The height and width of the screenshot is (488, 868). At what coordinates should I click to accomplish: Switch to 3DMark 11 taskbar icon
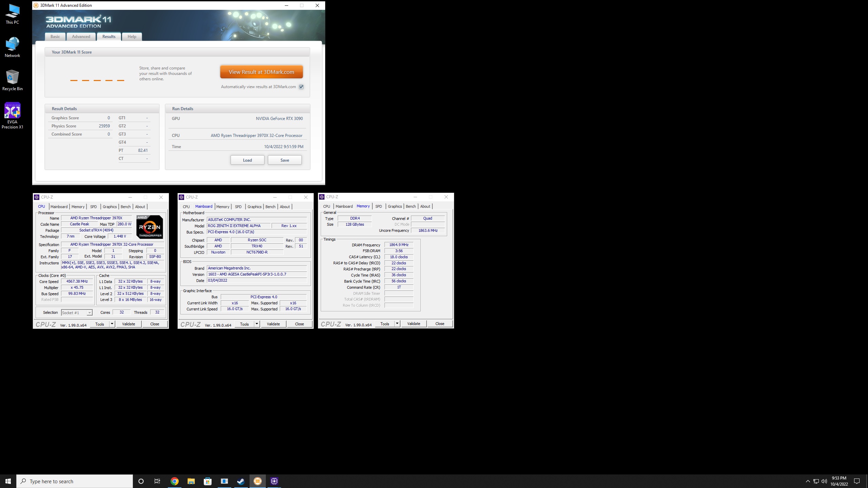(258, 481)
